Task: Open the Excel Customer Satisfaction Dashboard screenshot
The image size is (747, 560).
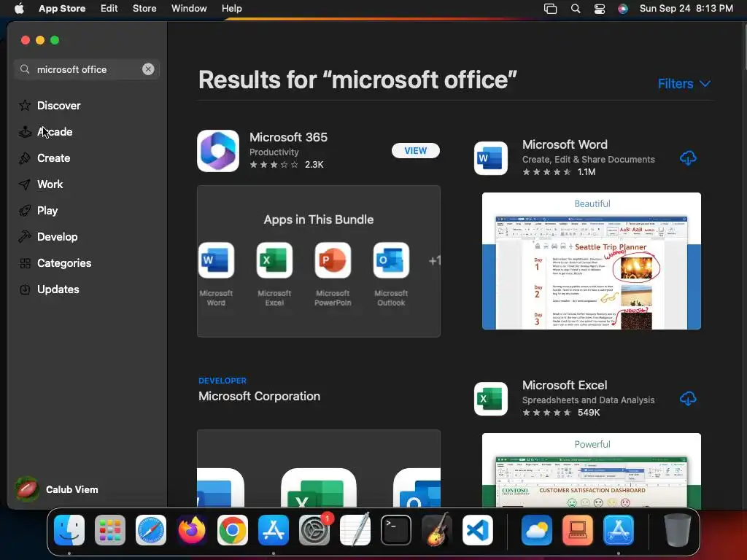Action: 592,470
